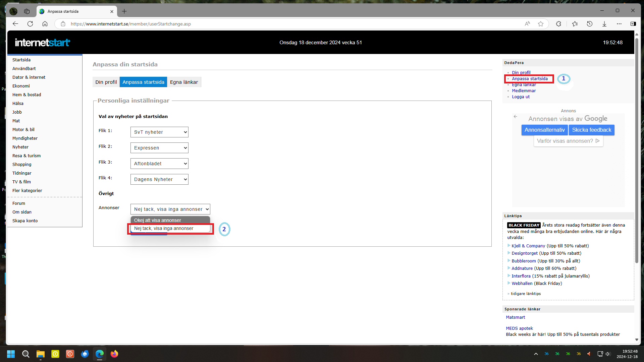644x362 pixels.
Task: Click the Logga ut link
Action: pos(521,97)
